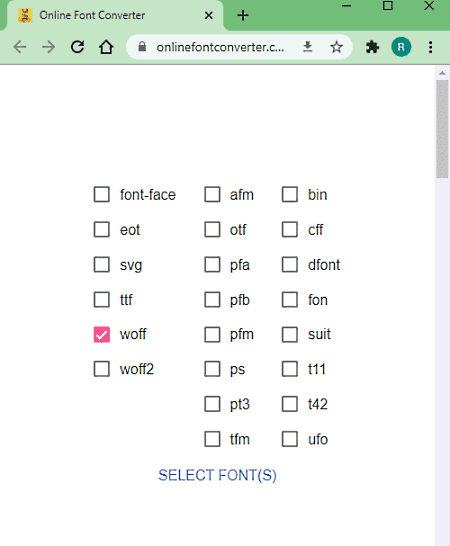Check the otf format checkbox
This screenshot has width=450, height=546.
212,229
